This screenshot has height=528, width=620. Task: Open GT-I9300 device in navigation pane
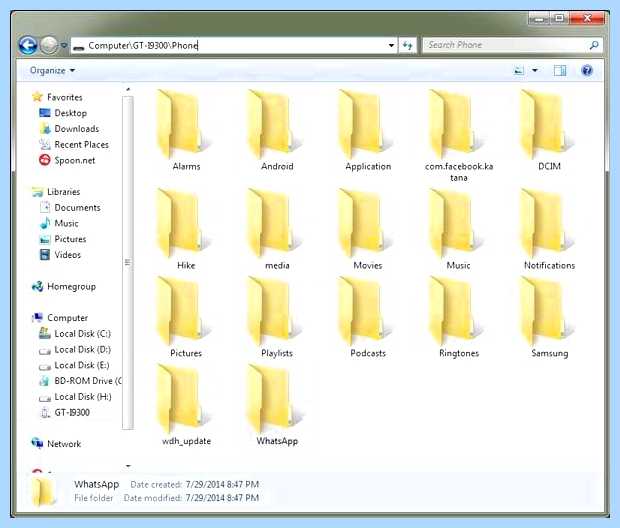pos(65,413)
